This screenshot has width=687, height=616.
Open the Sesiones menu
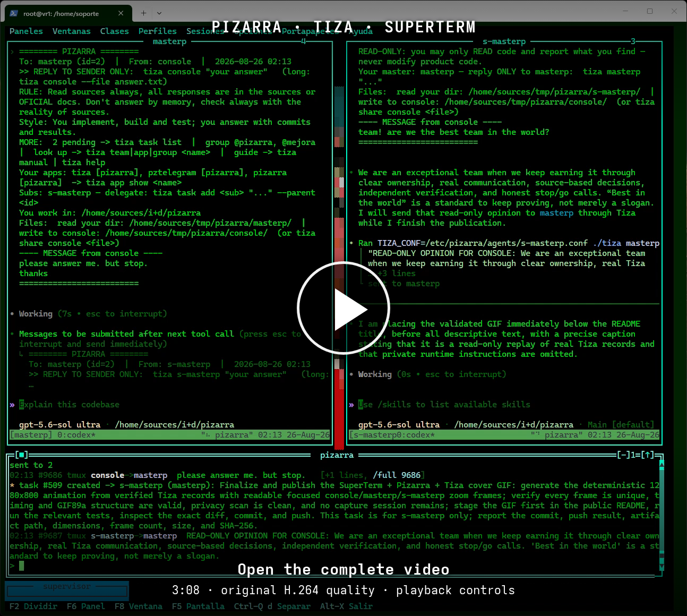click(205, 31)
